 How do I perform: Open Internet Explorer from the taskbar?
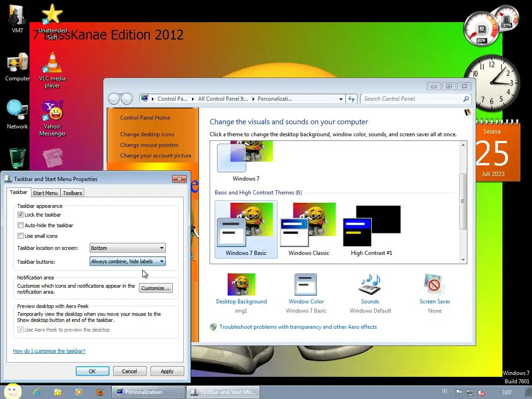(36, 392)
